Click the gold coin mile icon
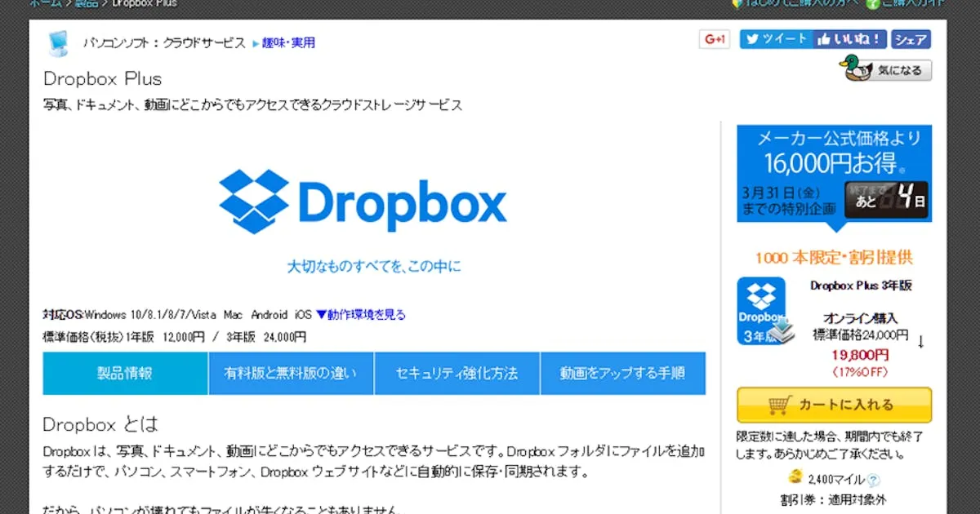 (795, 478)
